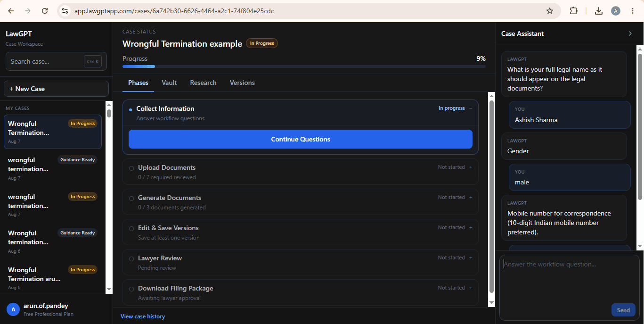Focus the Search case field
Screen dimensions: 644x324
[x=56, y=61]
